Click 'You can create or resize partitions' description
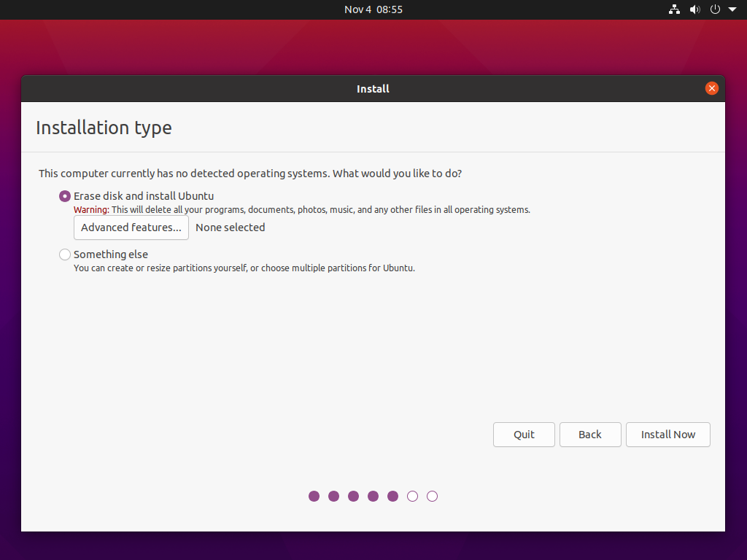This screenshot has height=560, width=747. 244,268
